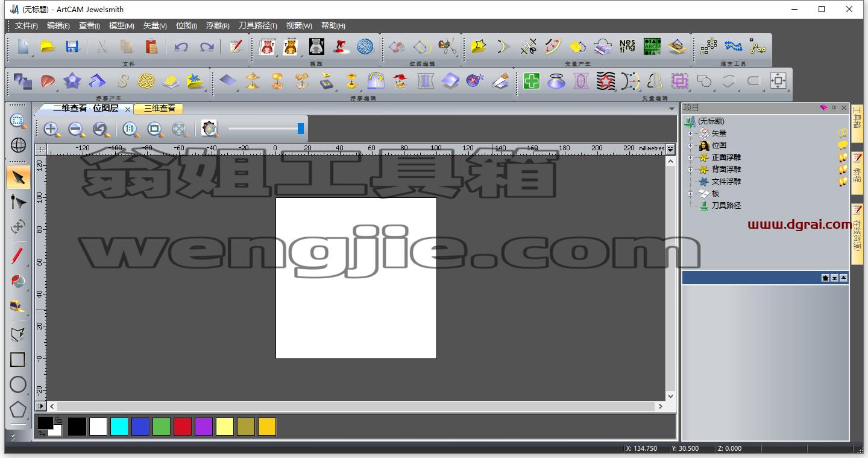
Task: Open the 帮助(H) menu
Action: click(333, 25)
